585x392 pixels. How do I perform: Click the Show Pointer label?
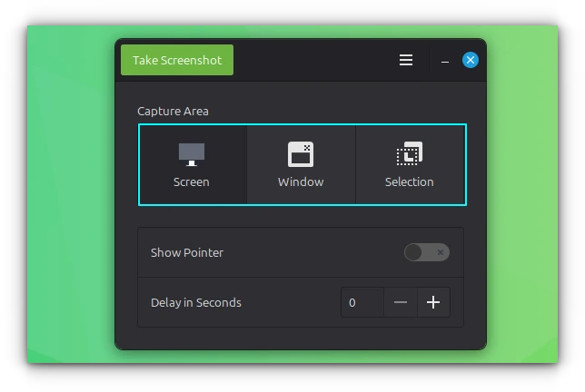(187, 252)
